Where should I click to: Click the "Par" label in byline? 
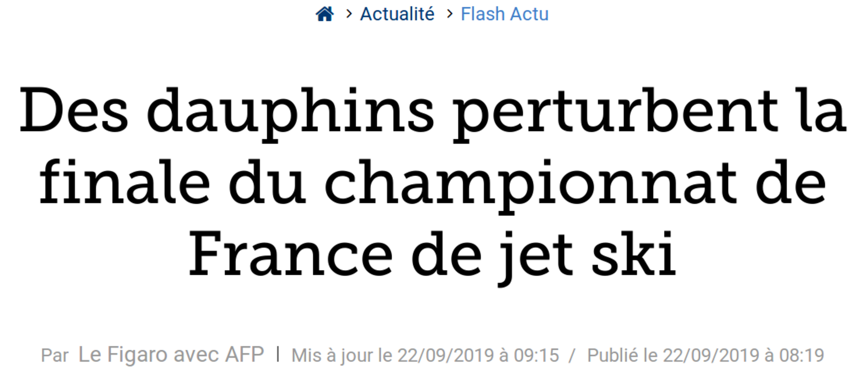(54, 355)
